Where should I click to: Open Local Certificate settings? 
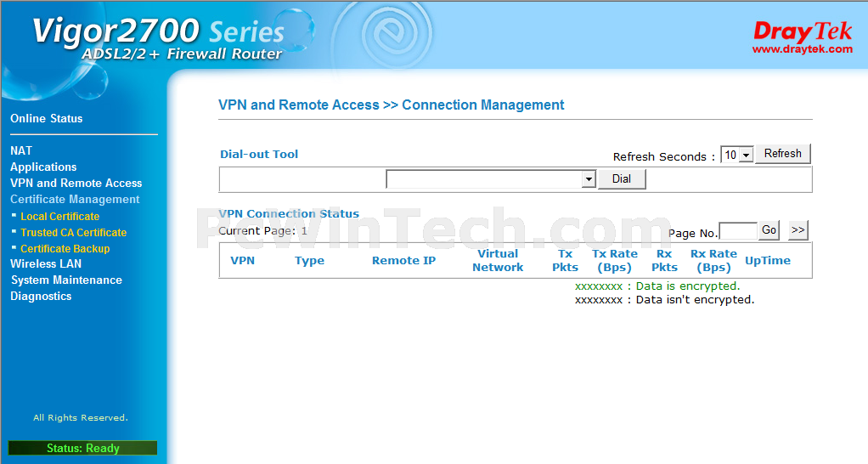click(59, 217)
